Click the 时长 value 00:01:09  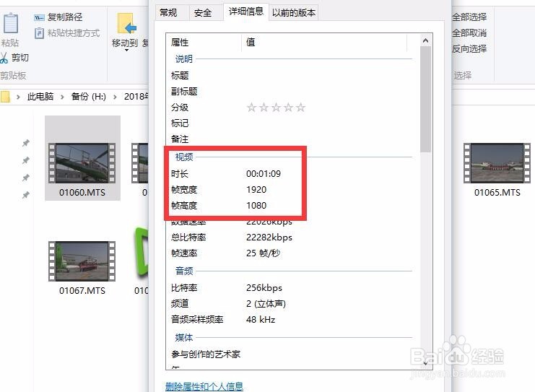tap(264, 174)
